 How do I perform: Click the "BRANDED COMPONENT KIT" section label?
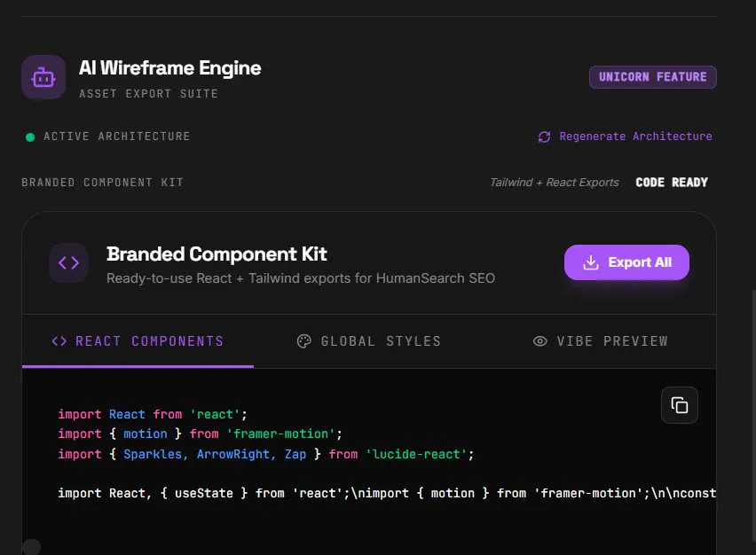[103, 183]
